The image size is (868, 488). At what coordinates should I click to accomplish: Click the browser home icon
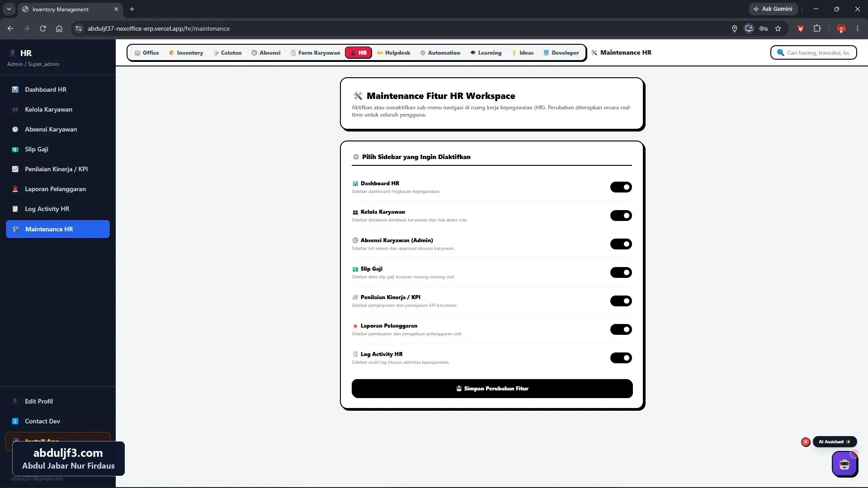click(59, 28)
